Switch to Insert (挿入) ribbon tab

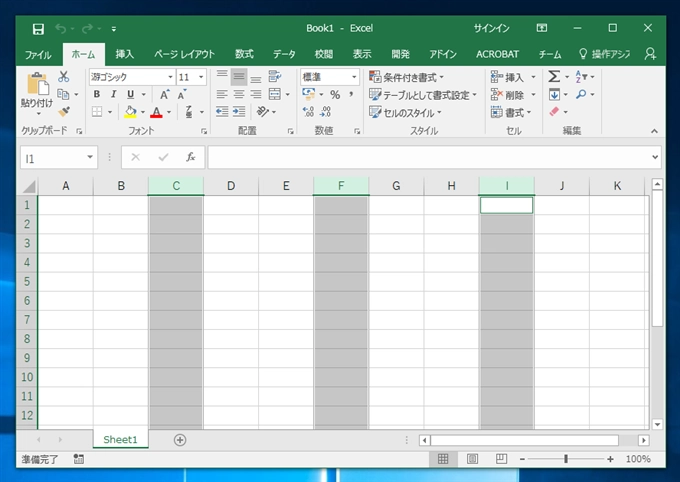coord(124,54)
